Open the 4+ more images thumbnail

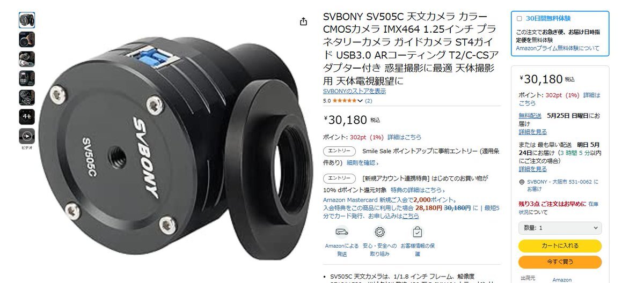pyautogui.click(x=27, y=116)
